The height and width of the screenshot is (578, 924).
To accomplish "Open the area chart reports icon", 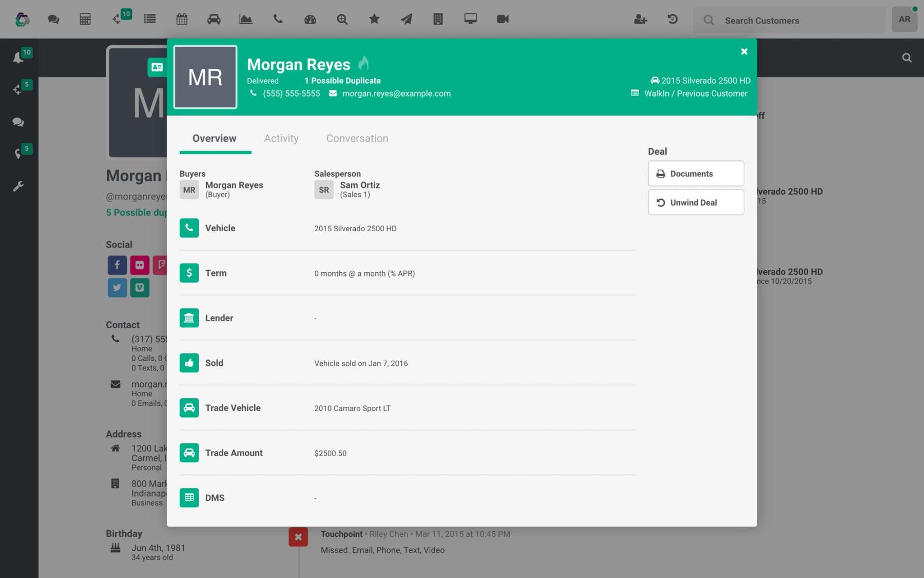I will pos(246,20).
